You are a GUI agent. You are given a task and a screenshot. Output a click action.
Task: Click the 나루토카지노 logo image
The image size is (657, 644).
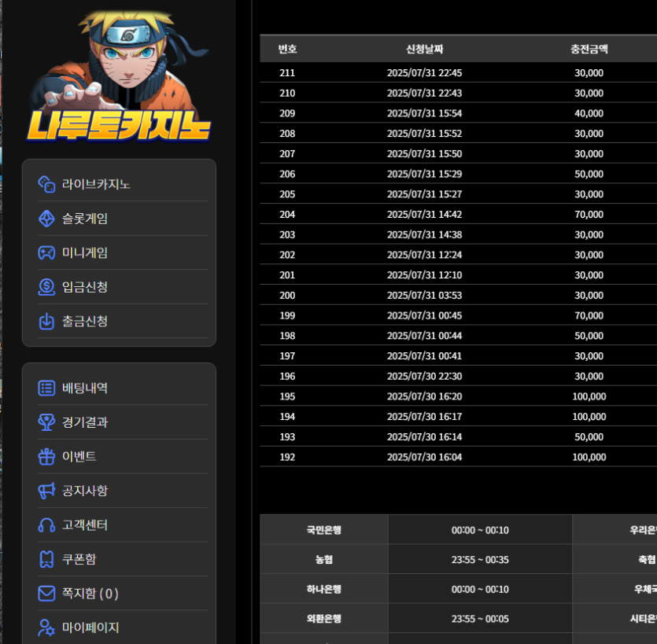(118, 79)
